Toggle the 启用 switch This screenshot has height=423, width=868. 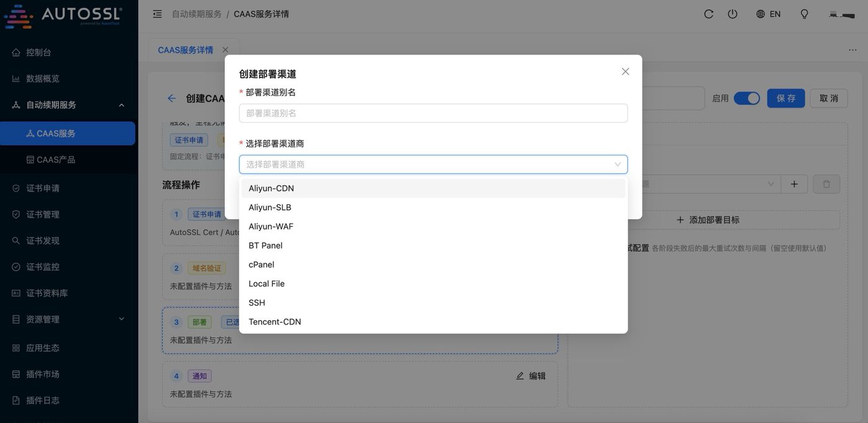(x=746, y=98)
